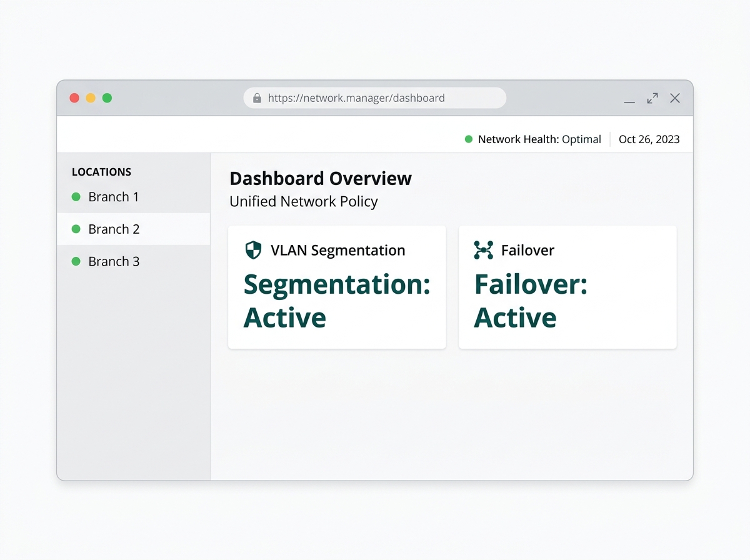Click the expand arrows icon in title bar
Screen dimensions: 750x560
(x=652, y=98)
